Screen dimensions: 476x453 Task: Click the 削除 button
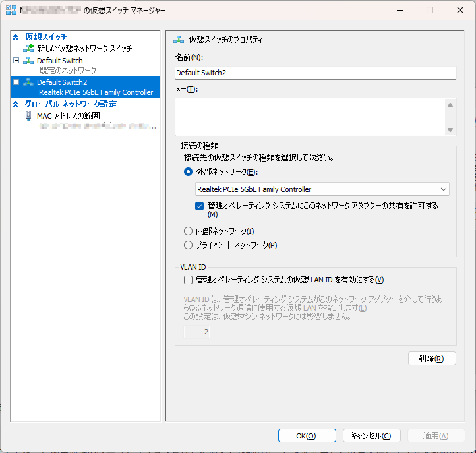pyautogui.click(x=432, y=359)
